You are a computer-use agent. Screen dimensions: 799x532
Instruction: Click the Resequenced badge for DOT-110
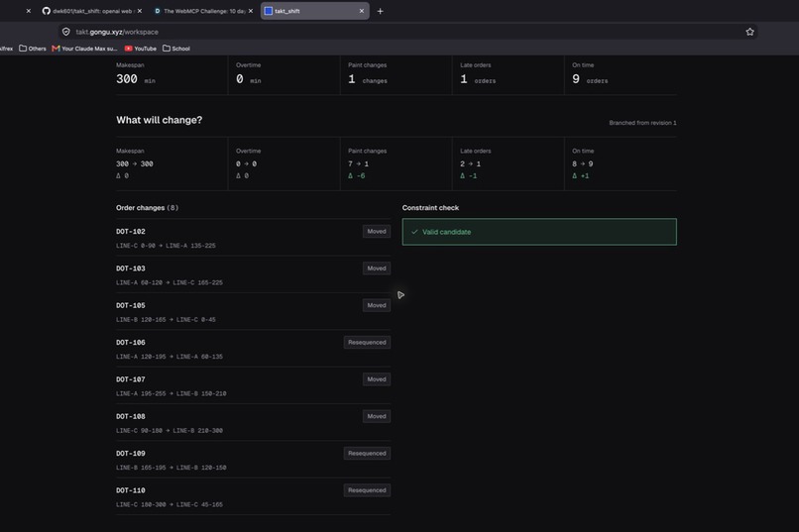click(x=367, y=490)
